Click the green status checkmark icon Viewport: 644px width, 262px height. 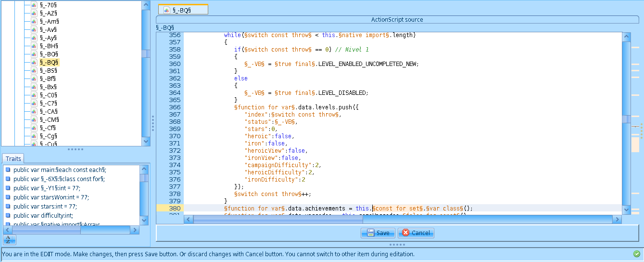coord(637,254)
